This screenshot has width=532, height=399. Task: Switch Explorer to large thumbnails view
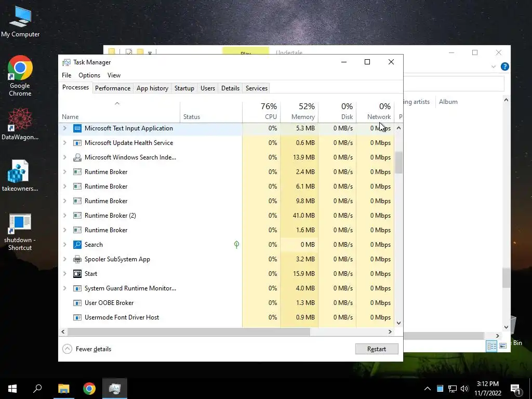(503, 345)
